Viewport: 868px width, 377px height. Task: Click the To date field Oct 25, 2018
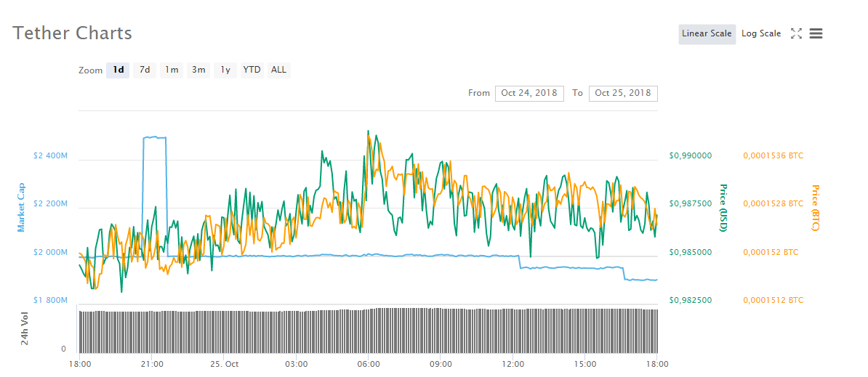pyautogui.click(x=623, y=93)
